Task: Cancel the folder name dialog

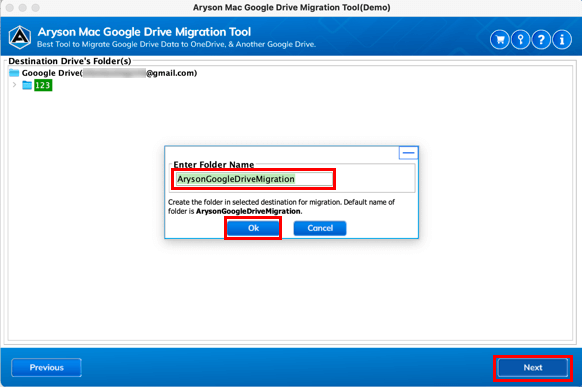Action: pos(320,228)
